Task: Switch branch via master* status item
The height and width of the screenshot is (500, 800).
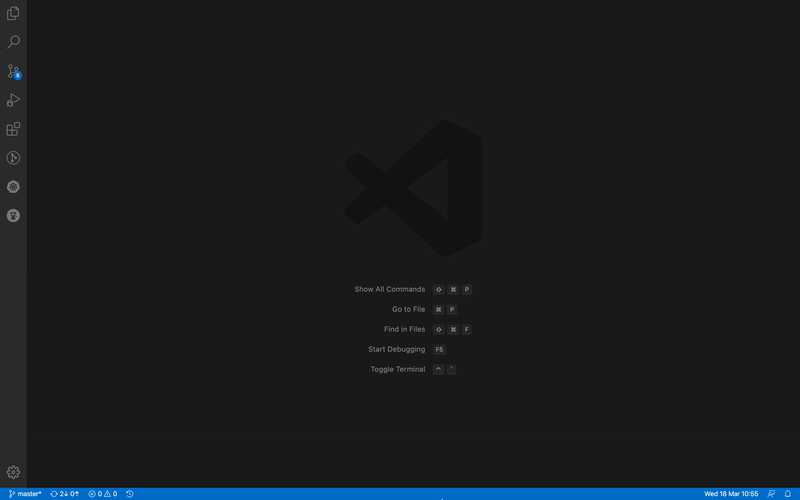Action: click(25, 494)
